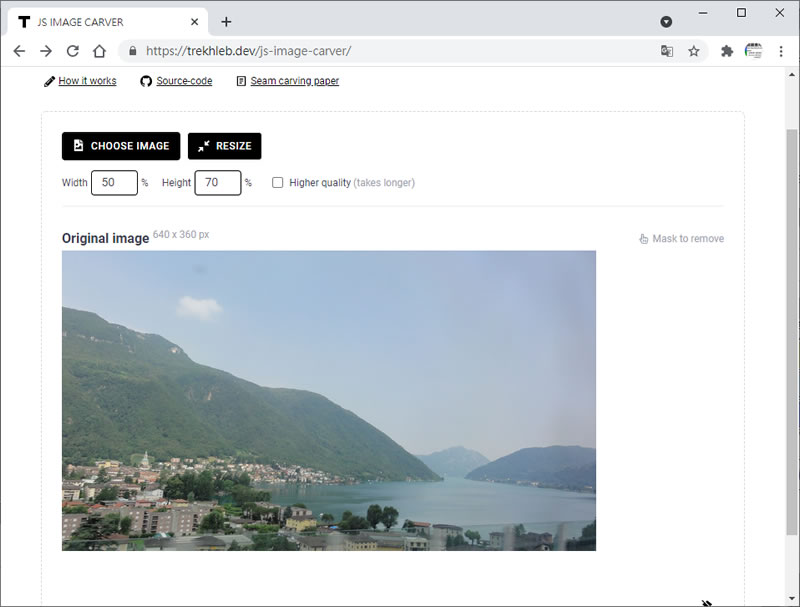The height and width of the screenshot is (607, 800).
Task: Open the How it works link
Action: pyautogui.click(x=87, y=81)
